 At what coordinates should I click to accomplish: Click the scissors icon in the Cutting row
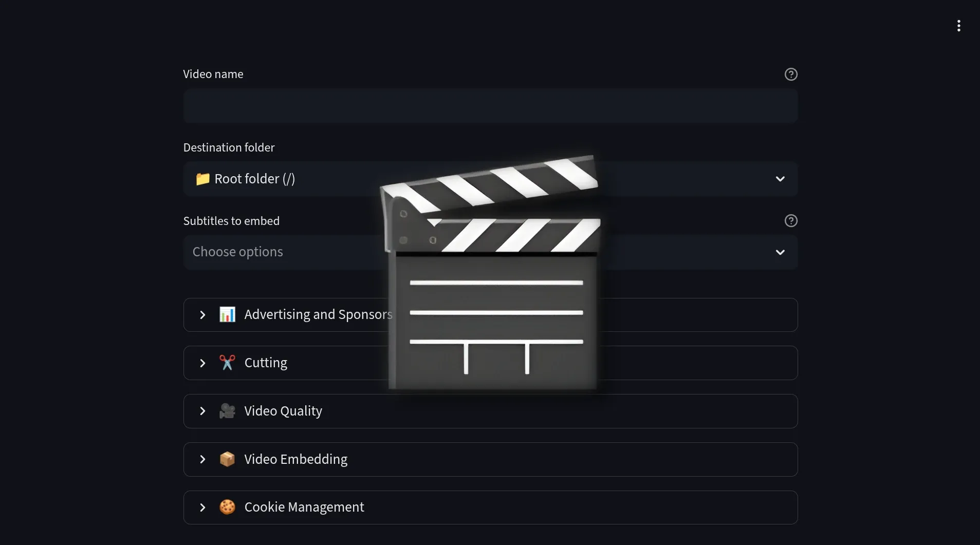(x=227, y=363)
